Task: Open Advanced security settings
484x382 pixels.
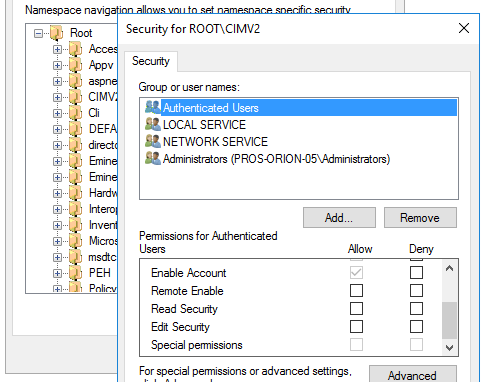Action: point(413,375)
